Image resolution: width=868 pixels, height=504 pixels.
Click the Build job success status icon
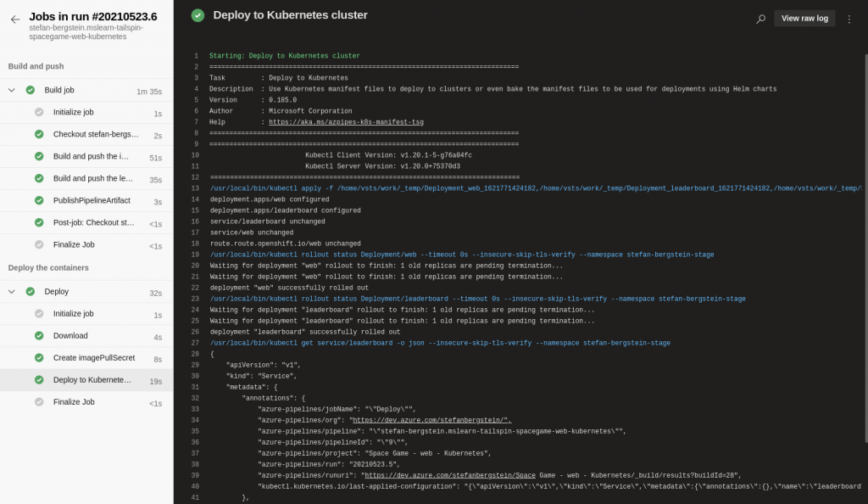(x=31, y=90)
